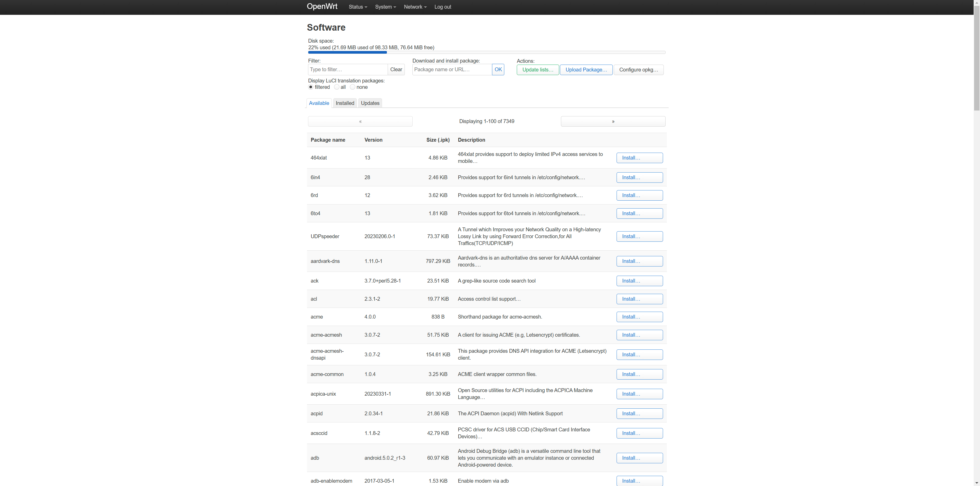This screenshot has width=980, height=486.
Task: Install the UDPspeeder package
Action: 640,236
